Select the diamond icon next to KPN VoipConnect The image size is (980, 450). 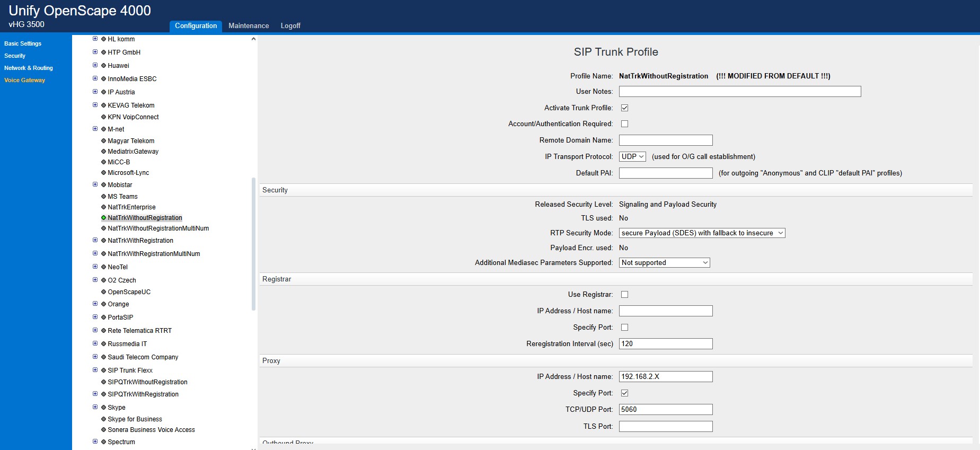(x=103, y=117)
